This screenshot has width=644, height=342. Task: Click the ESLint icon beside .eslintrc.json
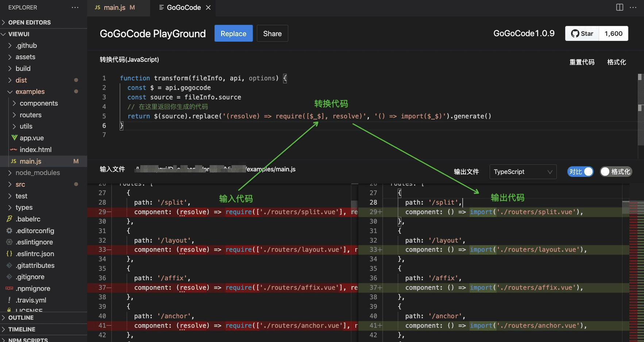coord(9,254)
